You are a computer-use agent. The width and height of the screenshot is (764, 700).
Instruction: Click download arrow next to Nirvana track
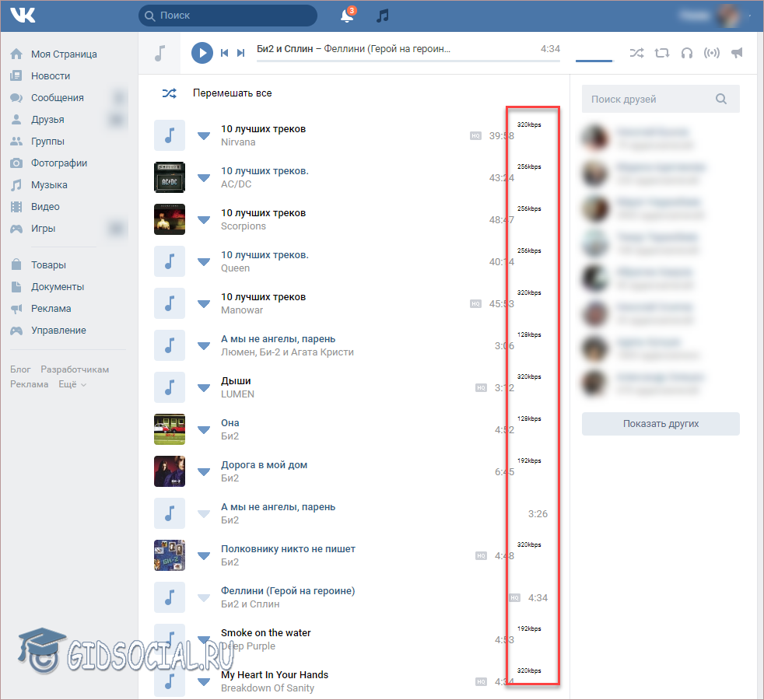(204, 135)
